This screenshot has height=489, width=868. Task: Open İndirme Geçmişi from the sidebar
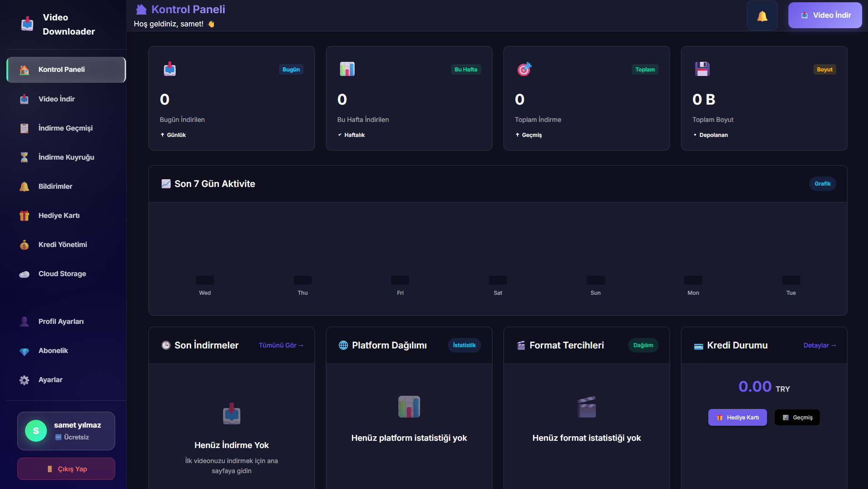(66, 128)
